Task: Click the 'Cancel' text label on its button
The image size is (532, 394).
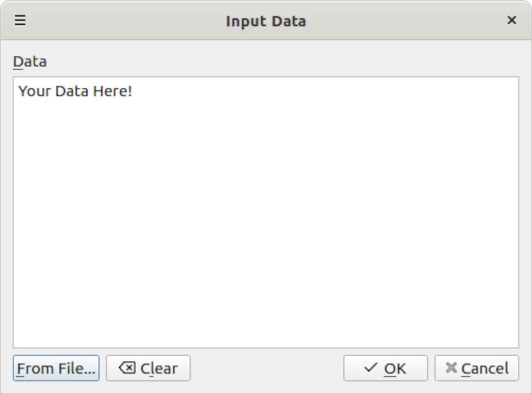Action: tap(485, 368)
